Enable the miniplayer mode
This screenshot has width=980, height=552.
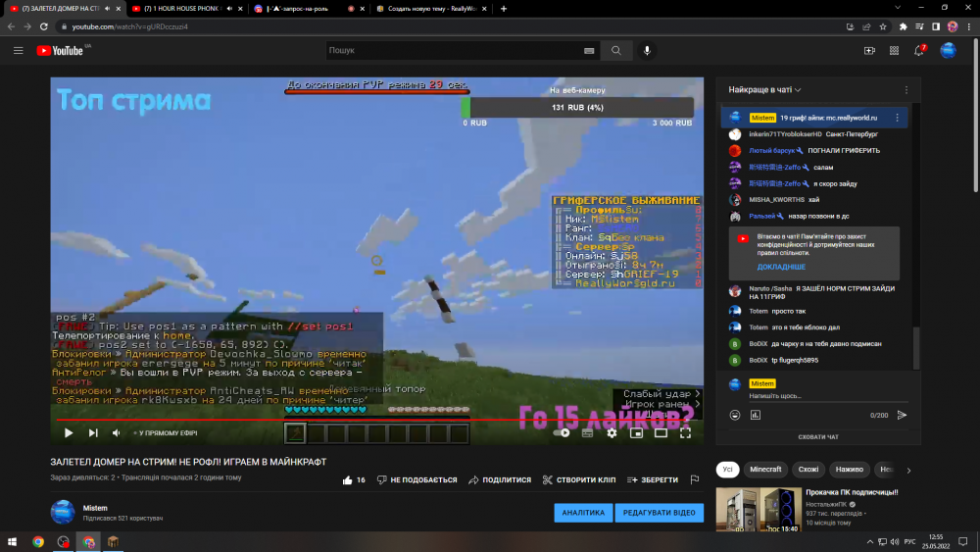[636, 432]
